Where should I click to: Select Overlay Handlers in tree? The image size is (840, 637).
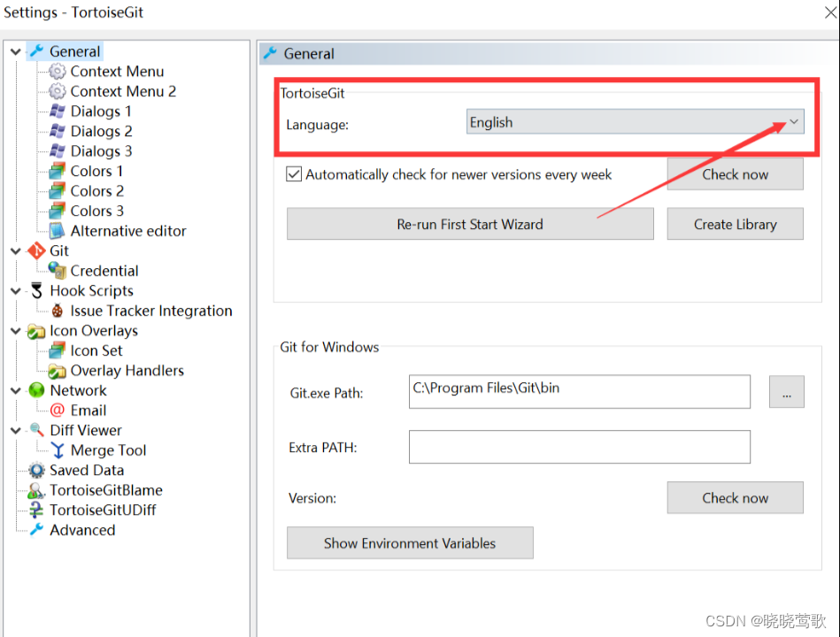click(x=127, y=371)
